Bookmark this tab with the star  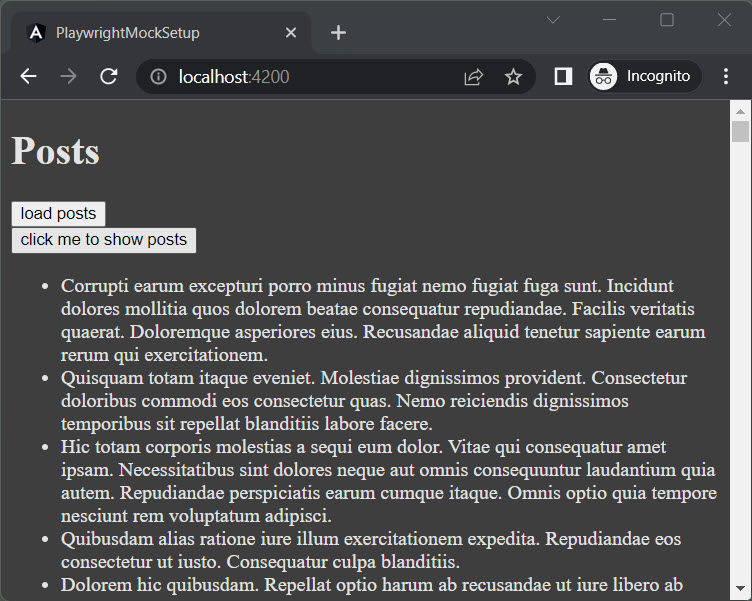[x=513, y=77]
